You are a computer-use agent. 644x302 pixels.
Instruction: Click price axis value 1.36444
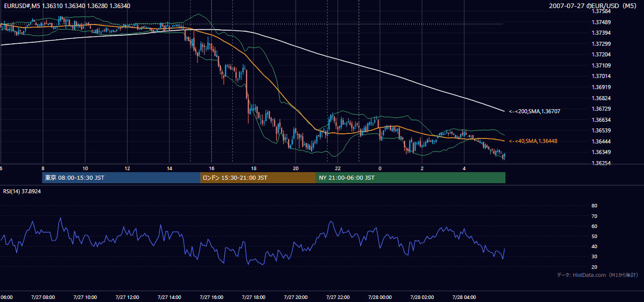601,141
